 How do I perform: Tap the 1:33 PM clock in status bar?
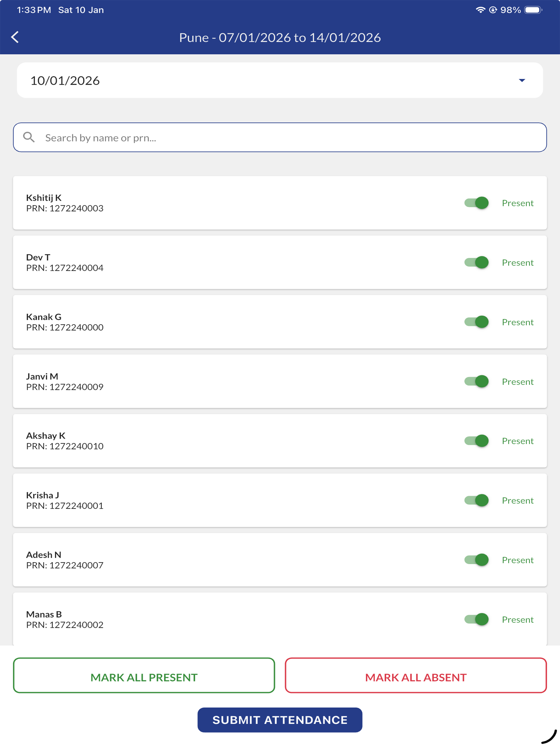click(x=34, y=10)
